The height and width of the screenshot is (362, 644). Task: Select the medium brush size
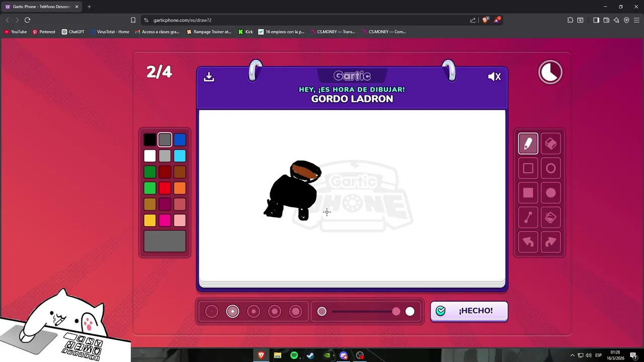pyautogui.click(x=254, y=312)
